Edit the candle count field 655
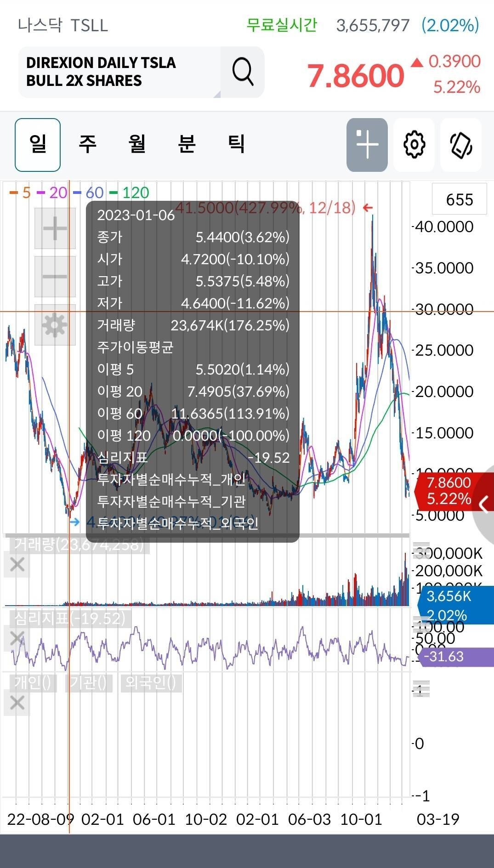The width and height of the screenshot is (494, 868). click(460, 199)
